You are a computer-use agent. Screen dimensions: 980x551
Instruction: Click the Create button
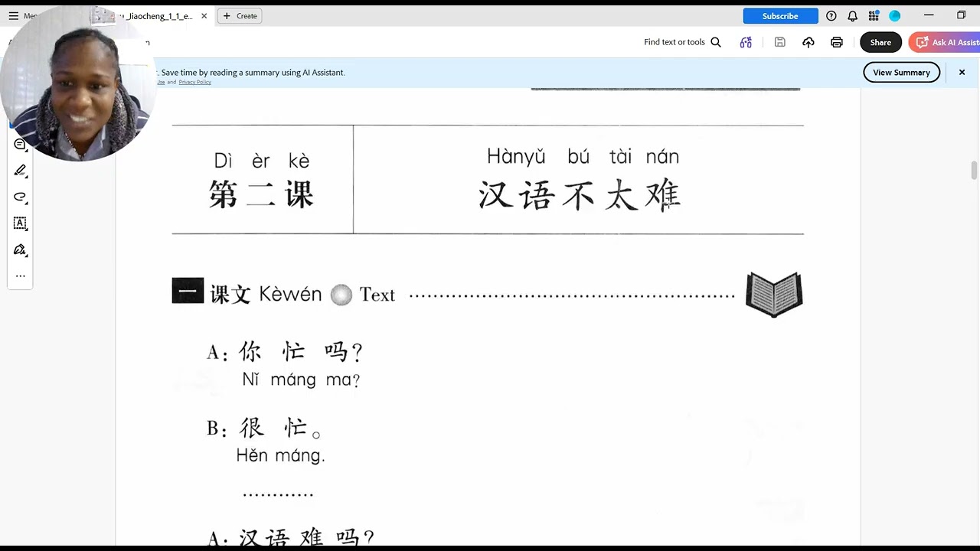coord(240,15)
